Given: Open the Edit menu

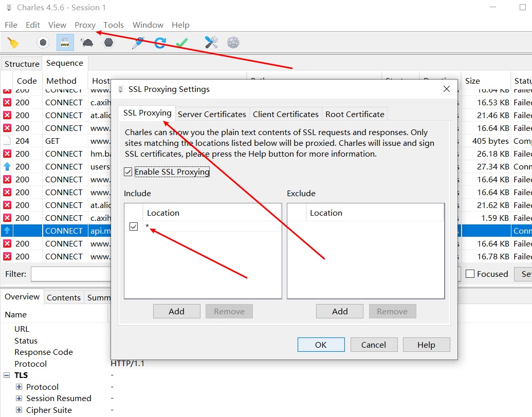Looking at the screenshot, I should (x=33, y=25).
